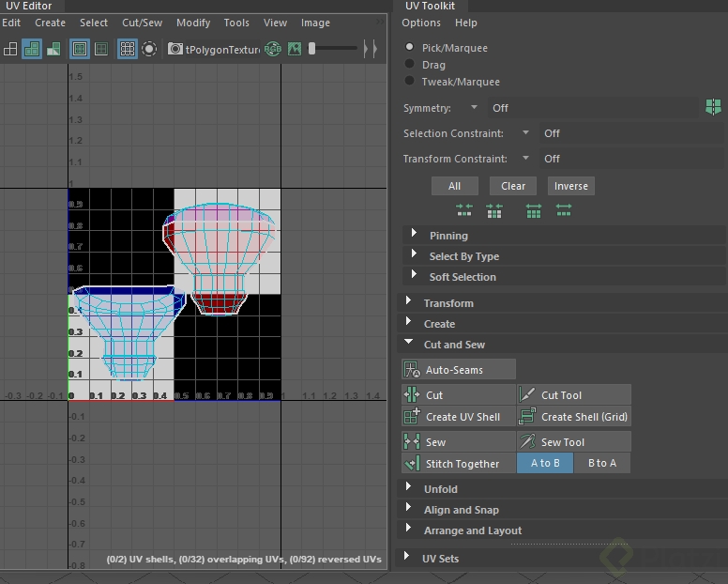Click the Inverse selection button
This screenshot has height=584, width=728.
tap(570, 186)
